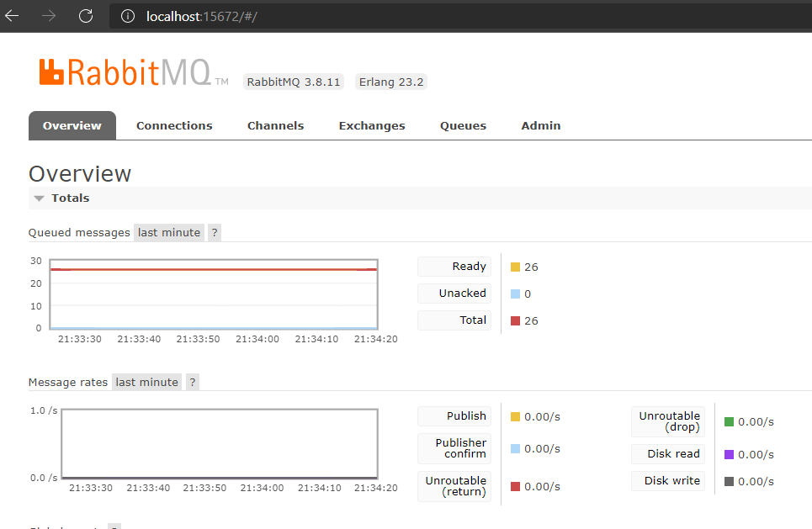This screenshot has width=812, height=529.
Task: Open help '?' for Queued messages
Action: pos(215,232)
